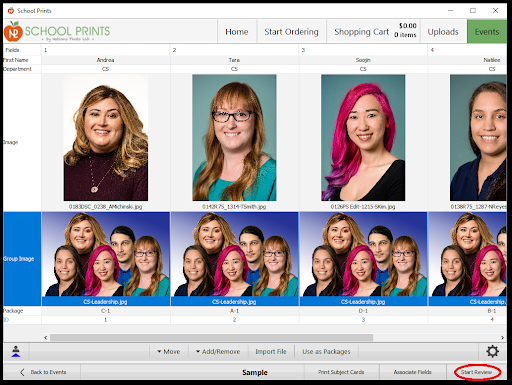512x385 pixels.
Task: Click Use as Packages button
Action: 326,351
